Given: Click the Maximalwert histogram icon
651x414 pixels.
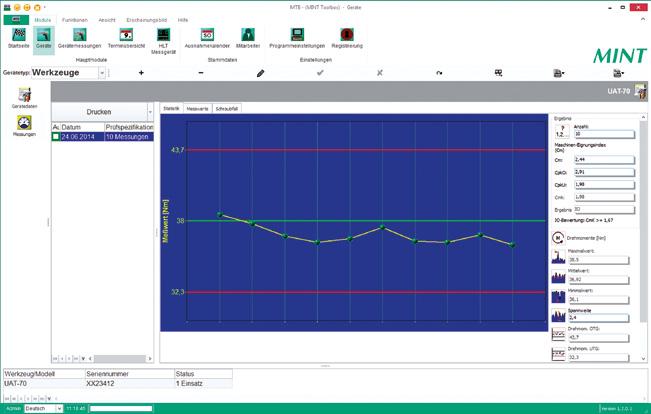Looking at the screenshot, I should 558,257.
